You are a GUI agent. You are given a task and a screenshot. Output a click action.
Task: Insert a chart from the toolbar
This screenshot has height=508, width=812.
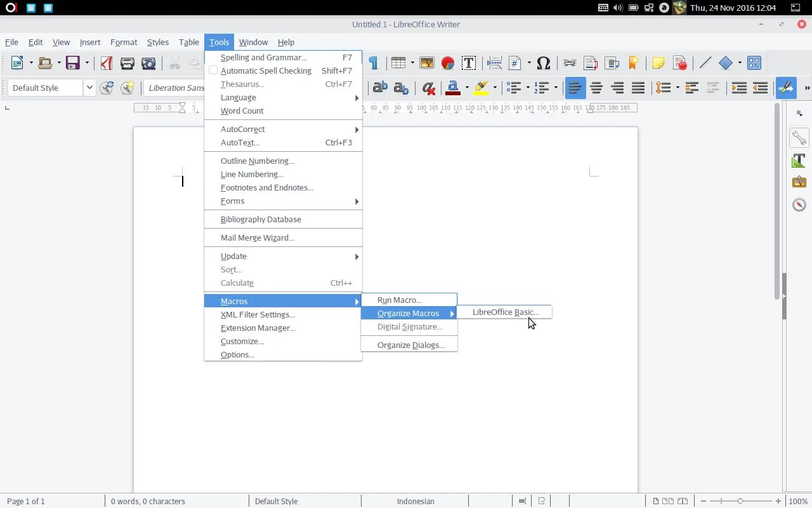point(448,63)
